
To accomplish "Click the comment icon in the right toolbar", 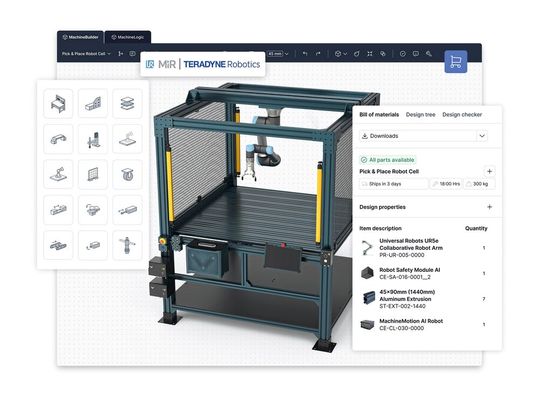I will click(x=416, y=54).
